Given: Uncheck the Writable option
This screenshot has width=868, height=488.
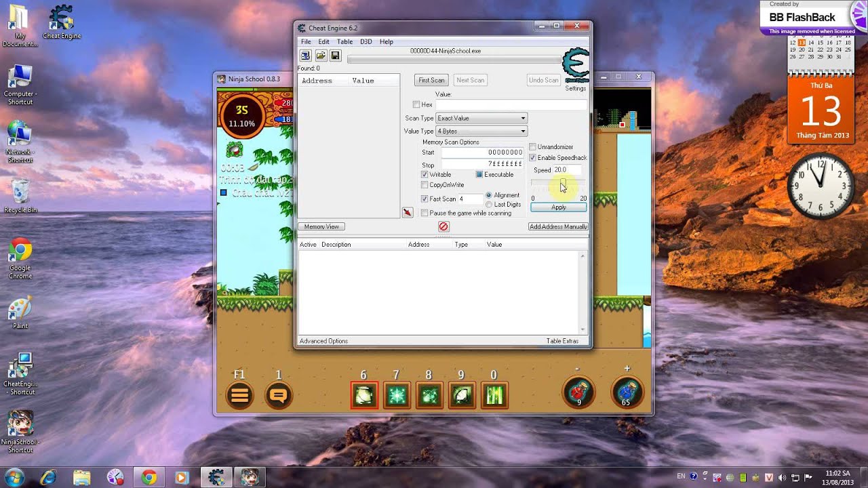Looking at the screenshot, I should [x=425, y=175].
